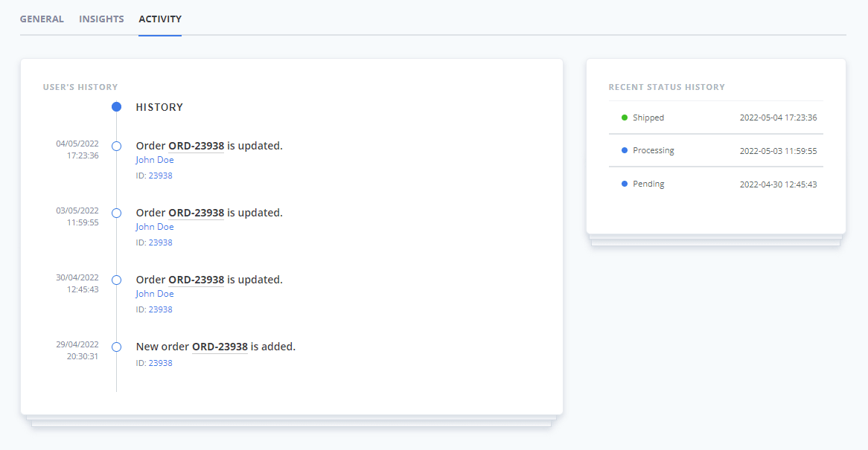Open ORD-23938 link in the 03/05/2022 entry
The width and height of the screenshot is (868, 450).
[x=197, y=213]
